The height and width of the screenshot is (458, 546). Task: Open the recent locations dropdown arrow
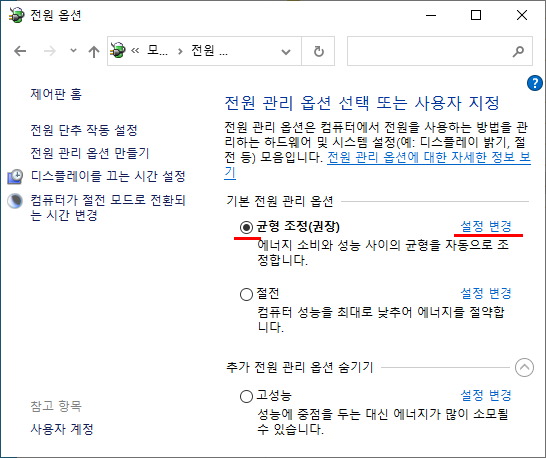[73, 51]
